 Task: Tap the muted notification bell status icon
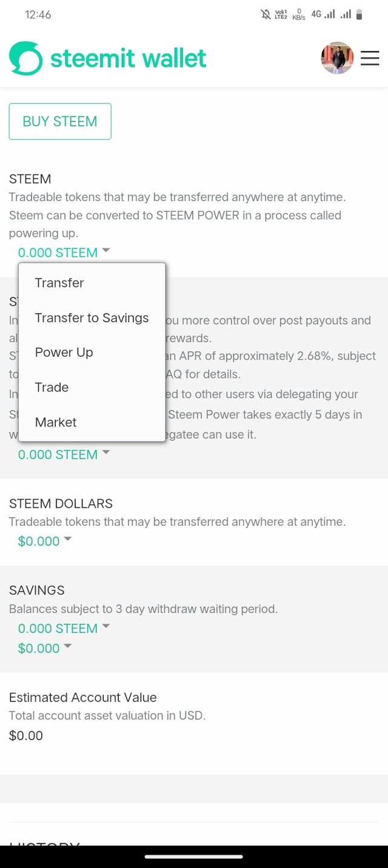(x=266, y=15)
